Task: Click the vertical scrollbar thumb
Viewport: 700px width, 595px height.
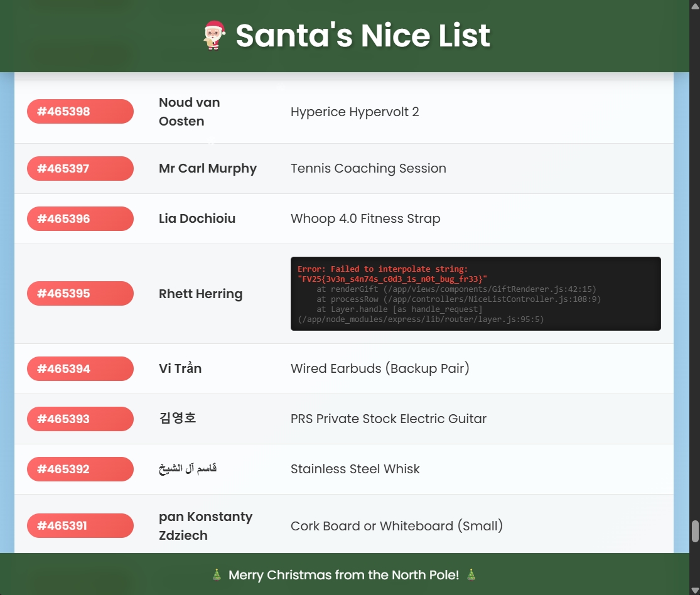Action: coord(694,531)
